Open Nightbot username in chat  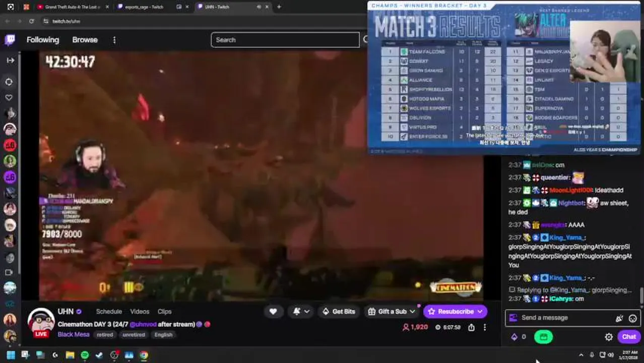[572, 203]
